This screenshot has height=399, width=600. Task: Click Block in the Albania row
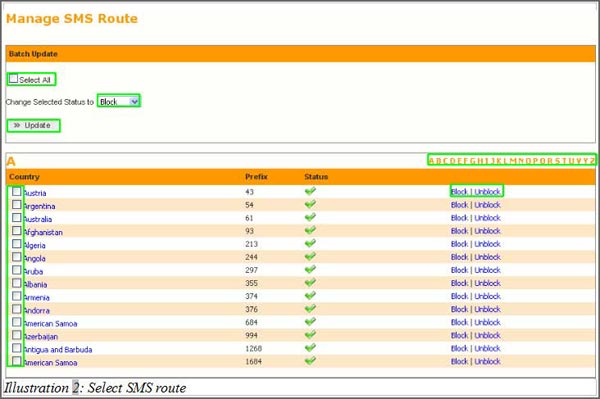click(459, 283)
